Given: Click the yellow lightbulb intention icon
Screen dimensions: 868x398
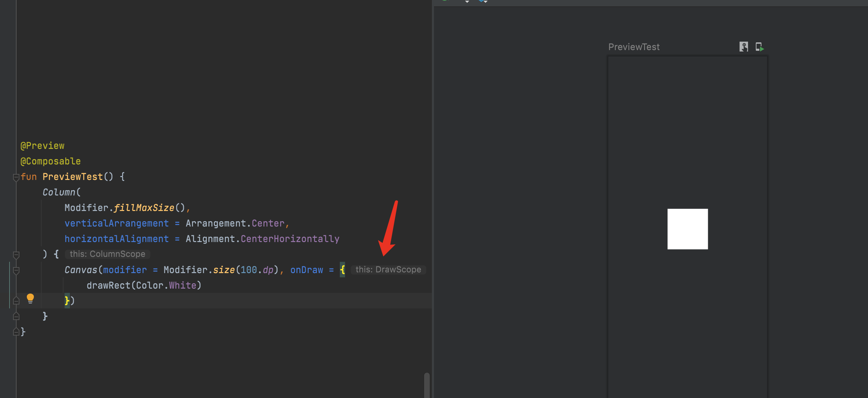Looking at the screenshot, I should point(30,299).
